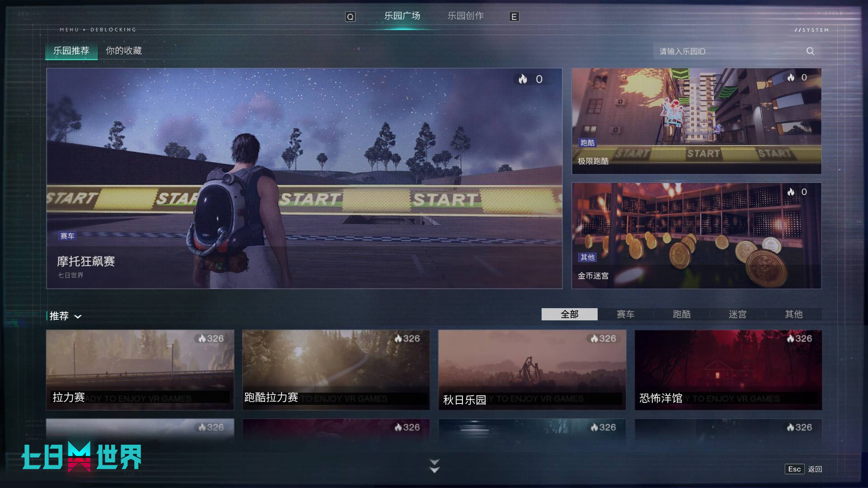Click the double-chevron scroll down icon
868x488 pixels.
[x=434, y=466]
